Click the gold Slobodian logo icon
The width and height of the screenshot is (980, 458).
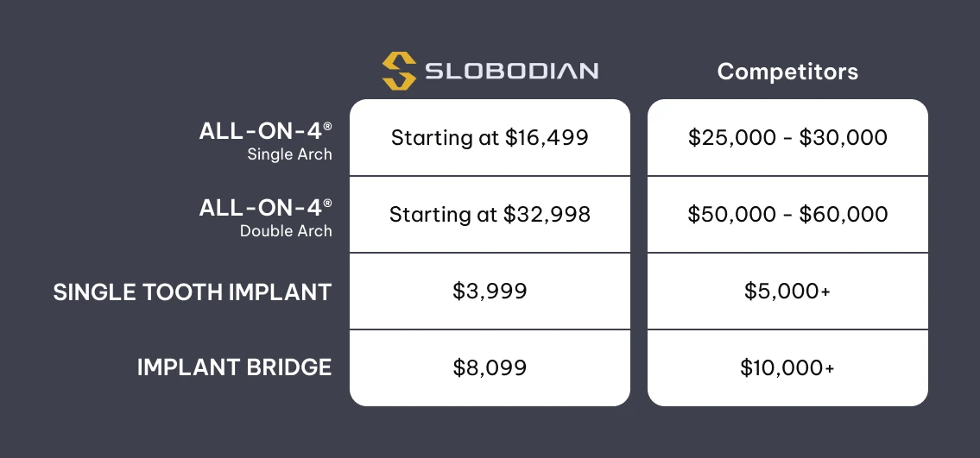400,71
